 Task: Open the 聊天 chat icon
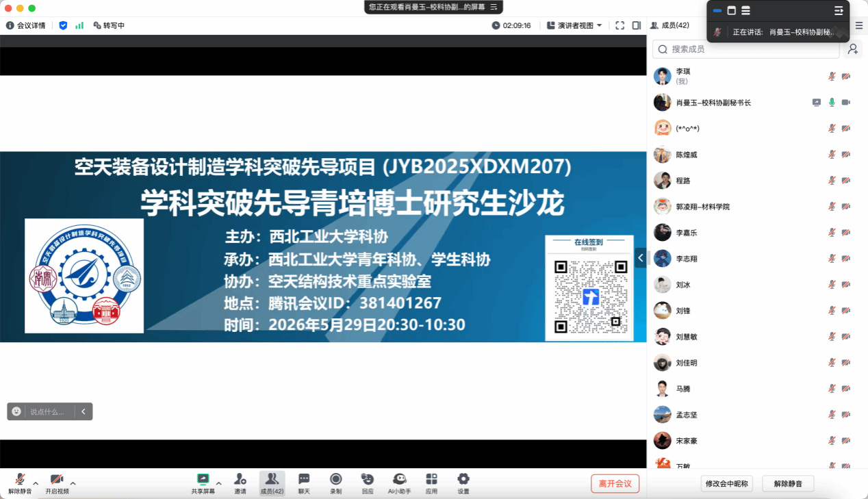[x=304, y=479]
